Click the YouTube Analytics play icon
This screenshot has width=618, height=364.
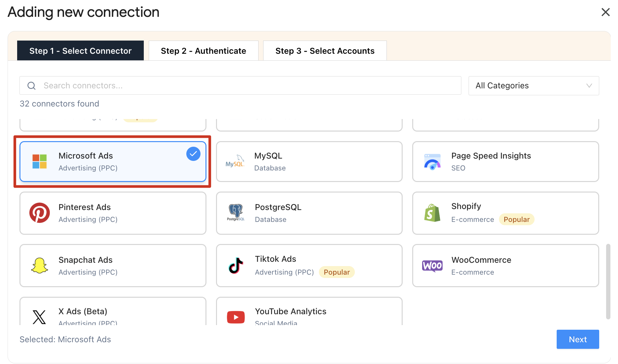[236, 317]
